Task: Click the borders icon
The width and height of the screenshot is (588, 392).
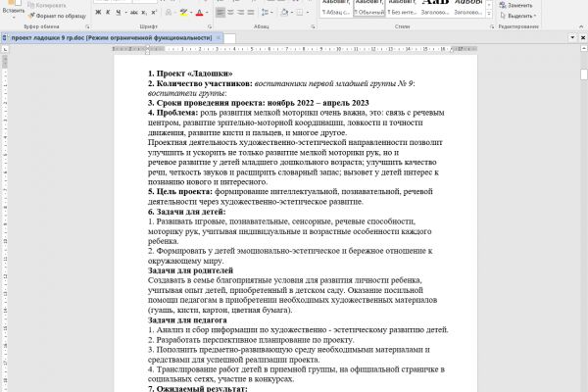Action: pos(300,13)
